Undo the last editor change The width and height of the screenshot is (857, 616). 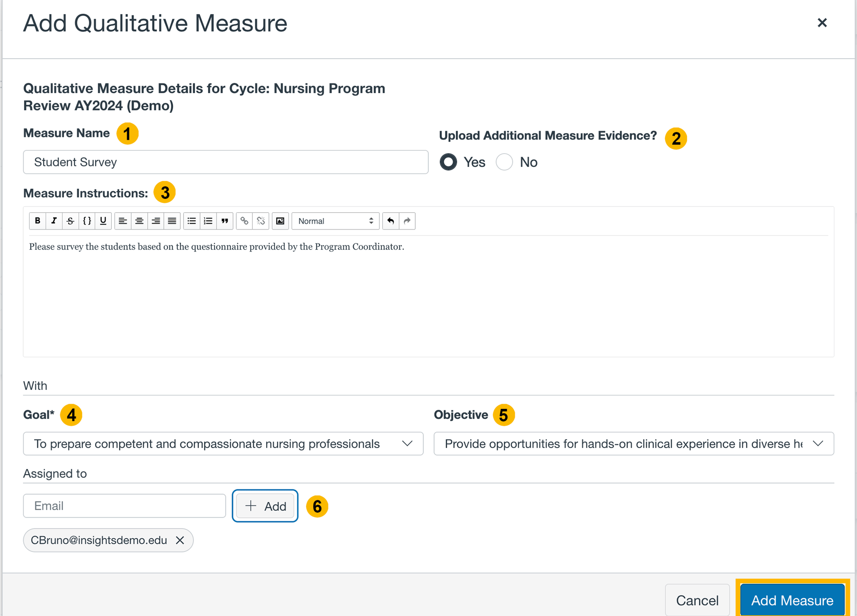click(x=390, y=221)
